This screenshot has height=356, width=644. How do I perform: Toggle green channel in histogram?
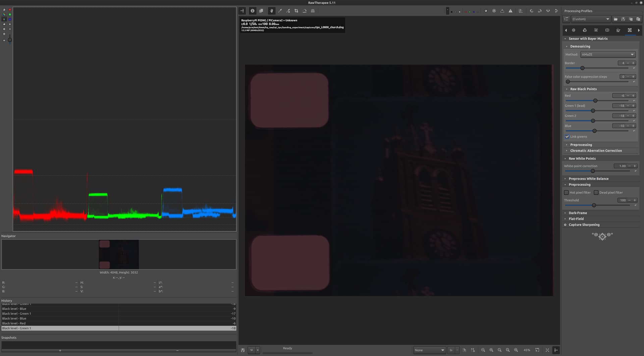(10, 14)
